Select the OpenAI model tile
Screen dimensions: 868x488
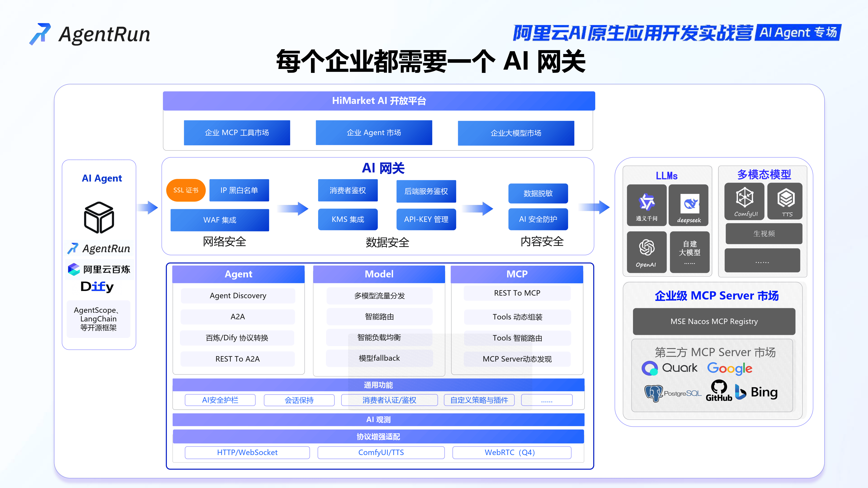click(x=646, y=252)
